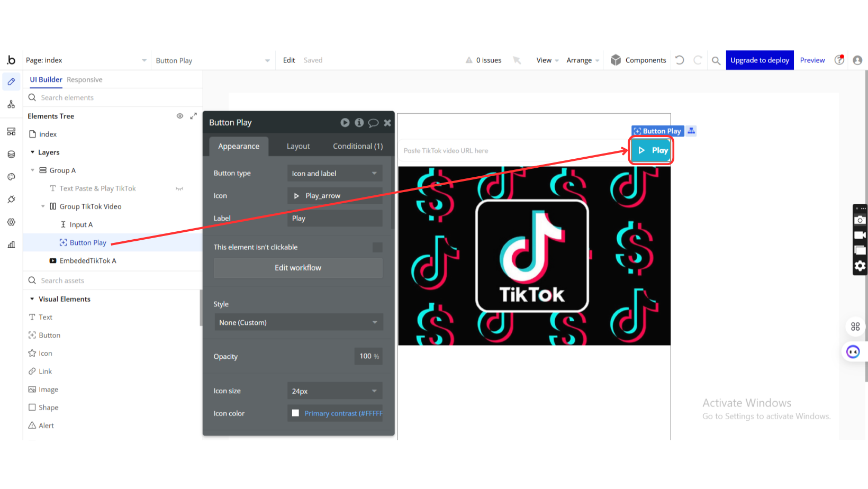The width and height of the screenshot is (868, 489).
Task: Switch to the Appearance tab
Action: 239,146
